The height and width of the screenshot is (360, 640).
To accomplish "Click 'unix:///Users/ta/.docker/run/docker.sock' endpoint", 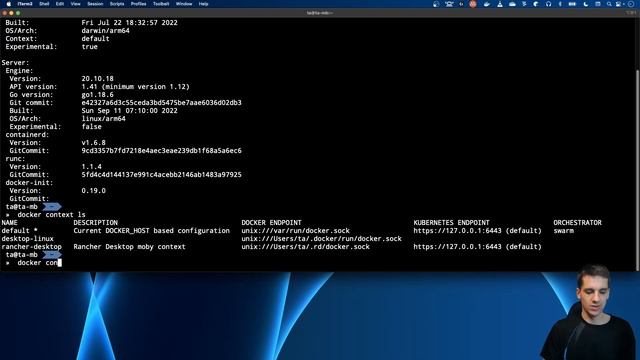I will pos(321,239).
